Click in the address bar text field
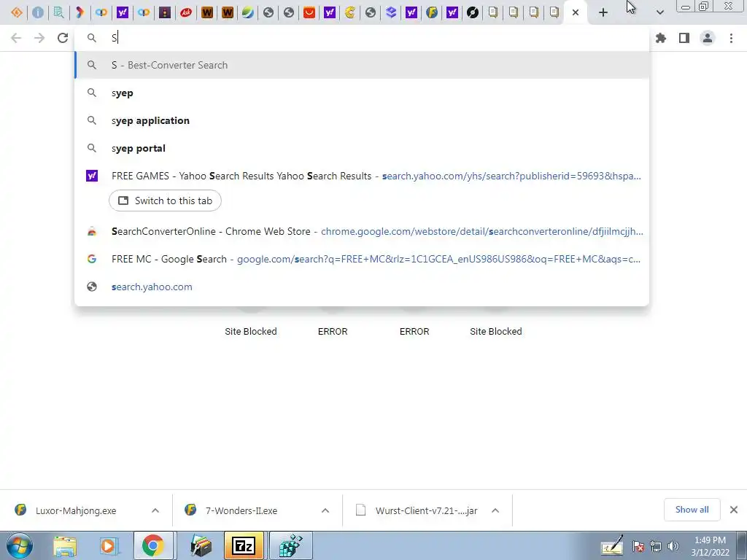Image resolution: width=747 pixels, height=560 pixels. [362, 38]
